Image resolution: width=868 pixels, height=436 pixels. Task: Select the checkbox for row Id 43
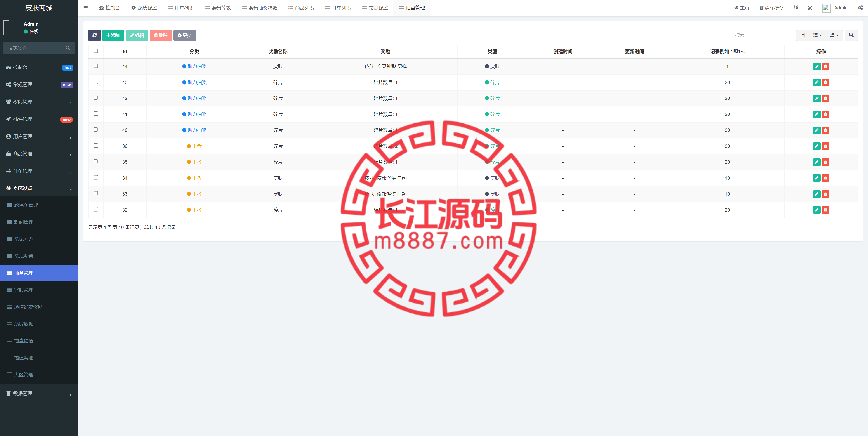click(96, 82)
